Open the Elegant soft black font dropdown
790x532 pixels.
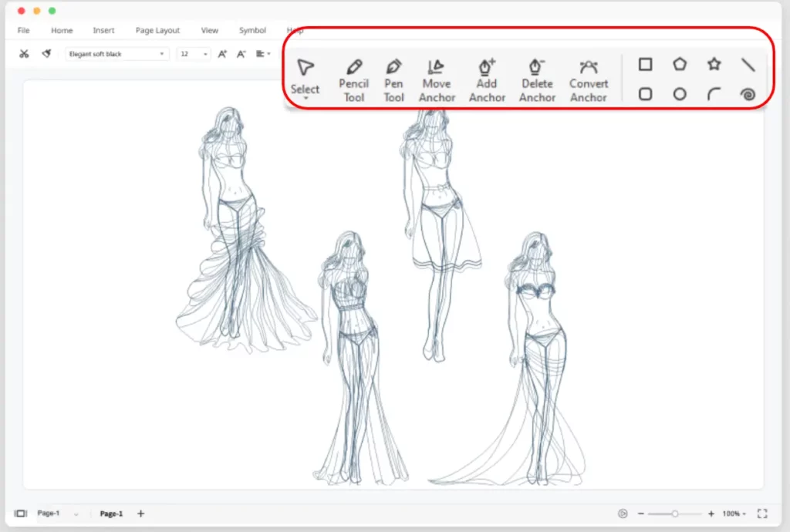[116, 54]
